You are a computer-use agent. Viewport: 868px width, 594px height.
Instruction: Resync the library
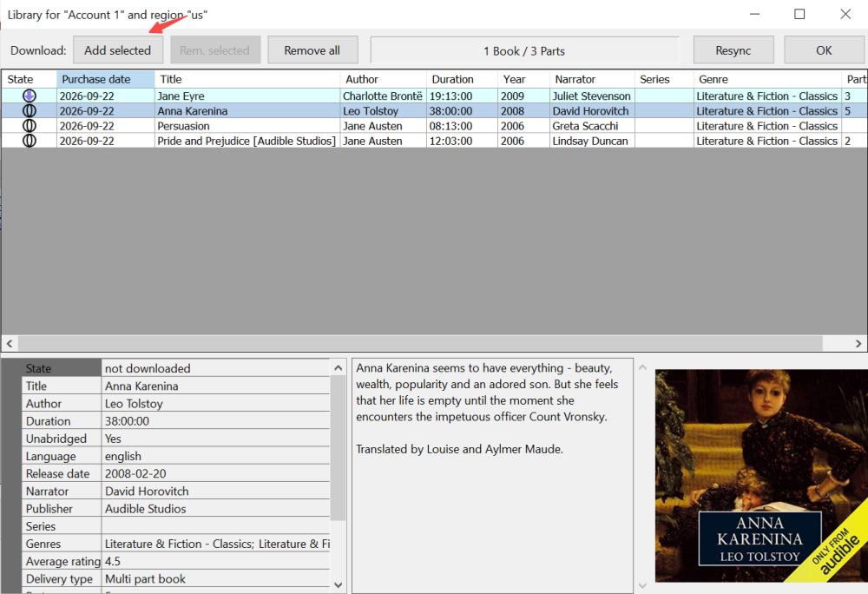pos(733,50)
